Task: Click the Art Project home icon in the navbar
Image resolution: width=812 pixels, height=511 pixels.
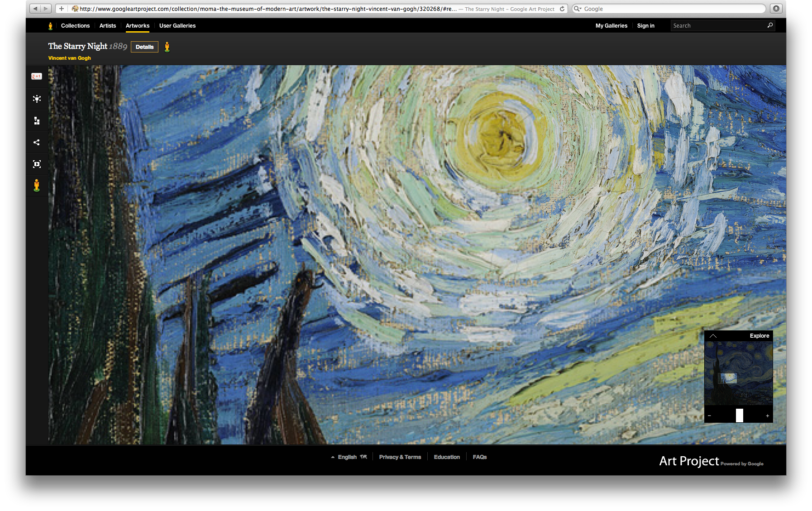Action: point(50,26)
